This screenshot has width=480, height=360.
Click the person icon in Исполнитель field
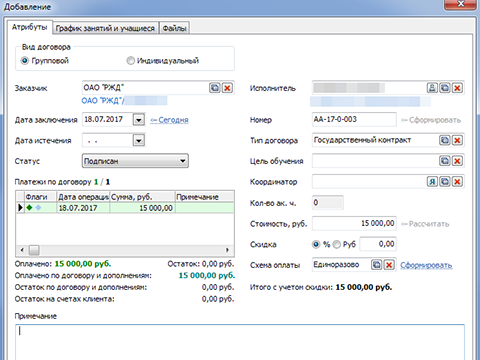(x=432, y=88)
